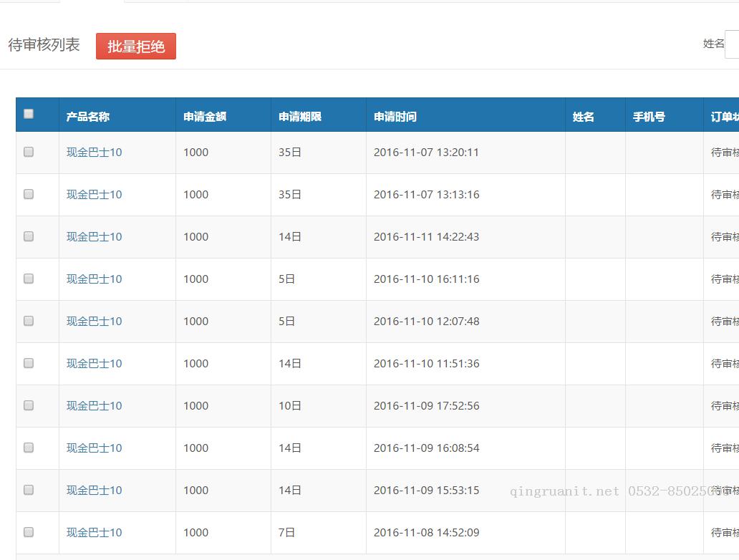Click 14日 term in 11:51:36 row
The width and height of the screenshot is (739, 560).
290,364
